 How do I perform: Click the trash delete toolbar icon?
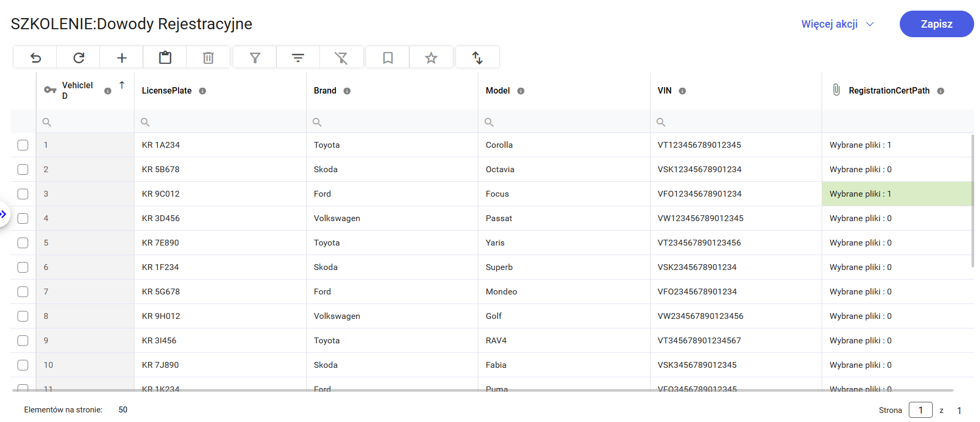click(x=208, y=57)
